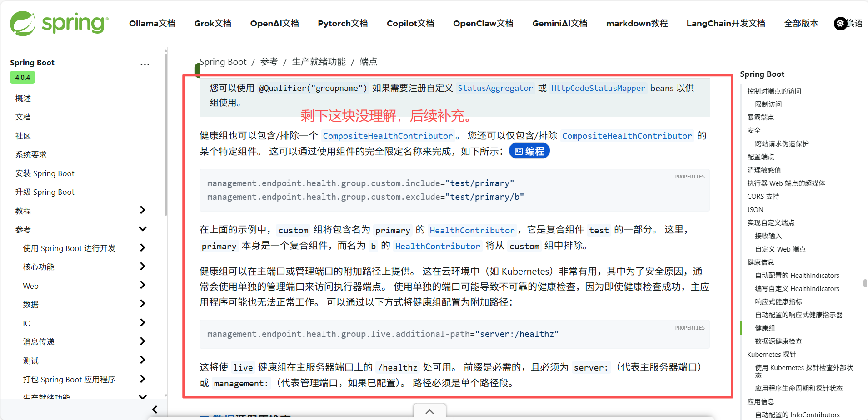Open the settings gear icon in top bar
This screenshot has width=868, height=420.
841,23
